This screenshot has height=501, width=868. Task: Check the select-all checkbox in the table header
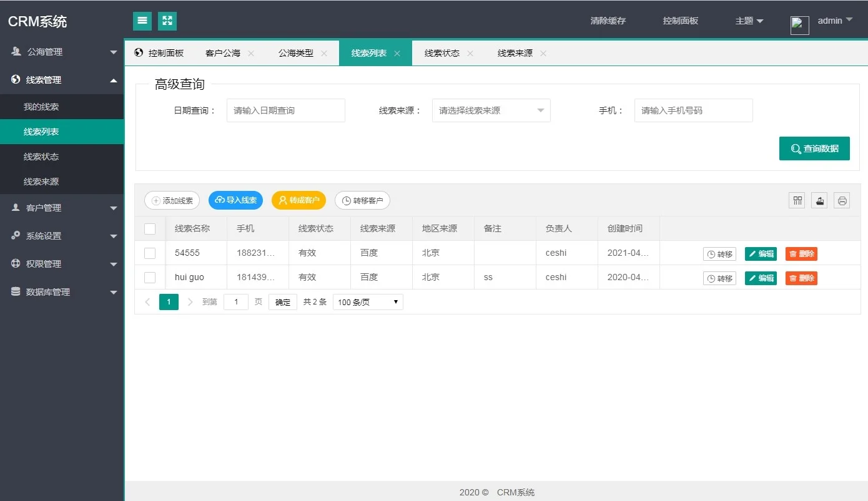point(150,228)
